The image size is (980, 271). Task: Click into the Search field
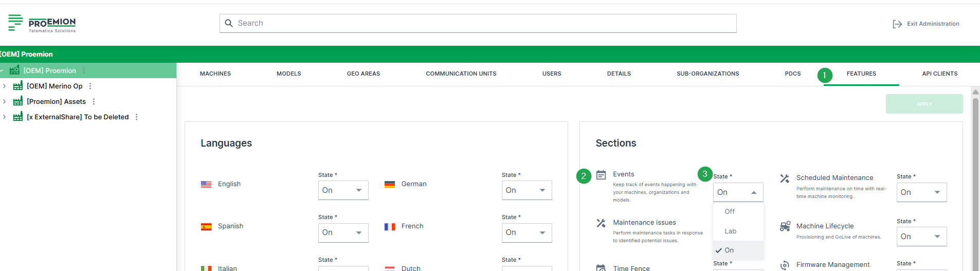tap(478, 23)
